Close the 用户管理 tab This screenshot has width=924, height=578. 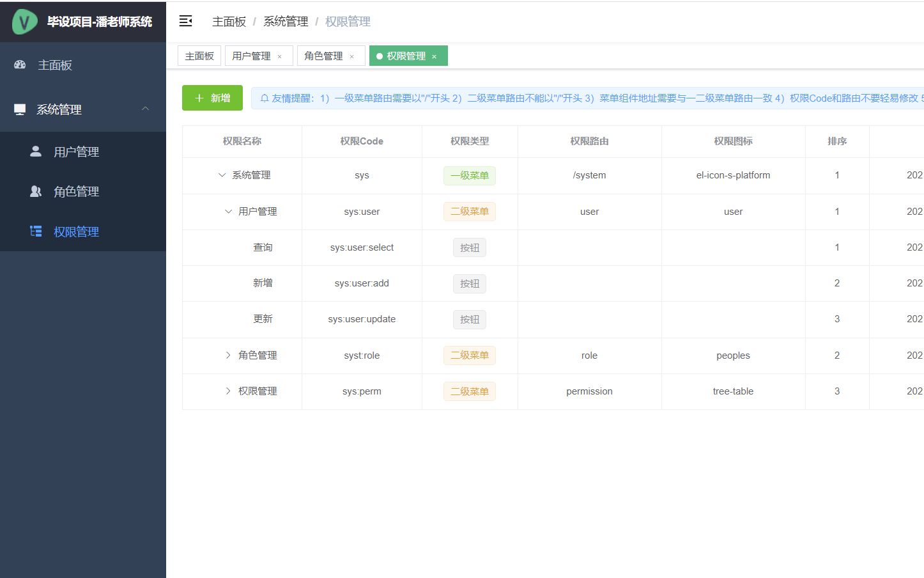[279, 57]
